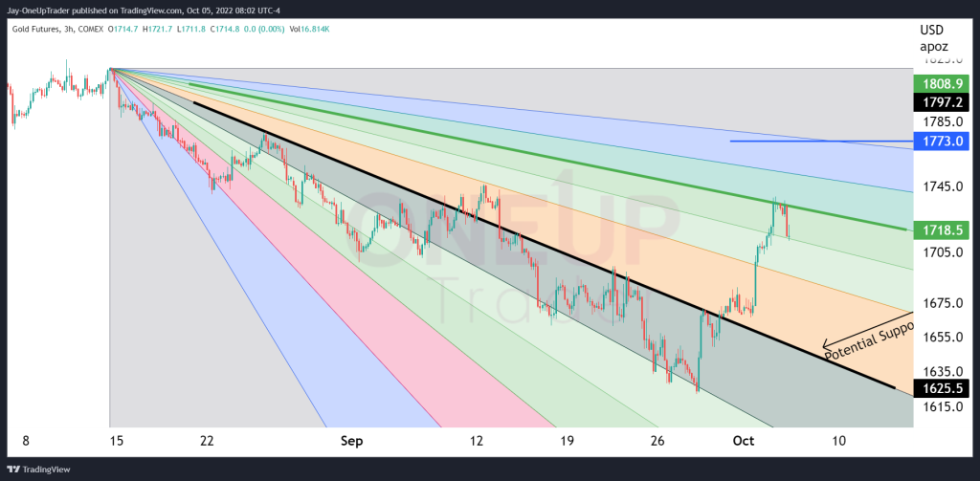Click the apoz unit label
The height and width of the screenshot is (481, 980).
(x=932, y=47)
